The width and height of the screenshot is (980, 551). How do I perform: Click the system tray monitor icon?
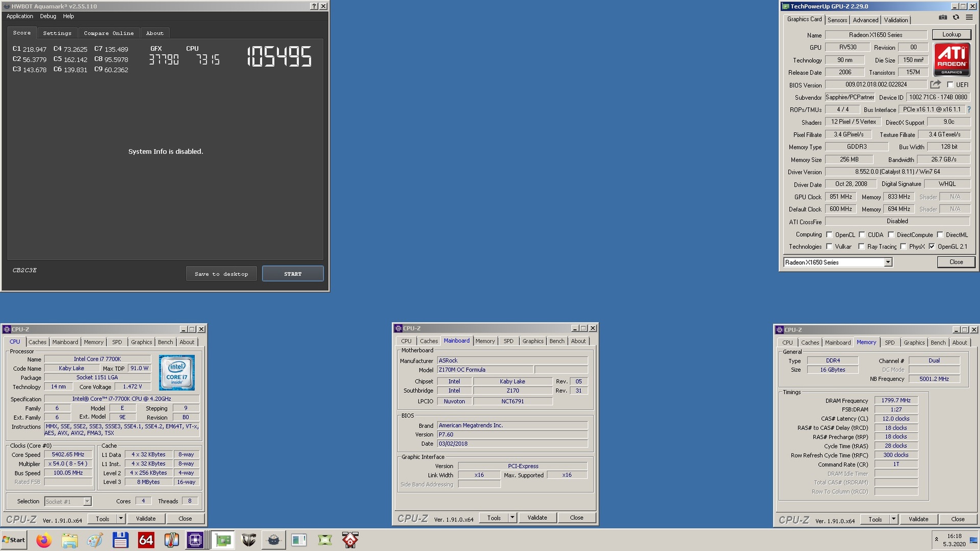pos(973,540)
